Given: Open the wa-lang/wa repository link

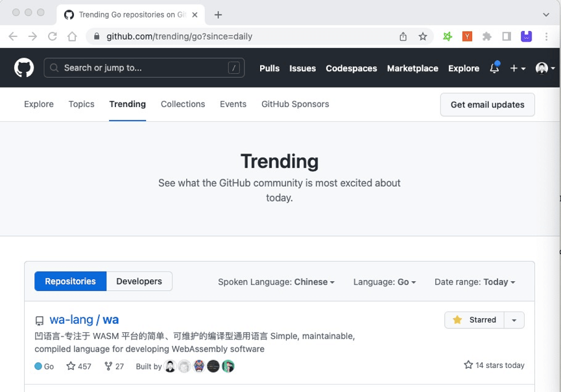Looking at the screenshot, I should pyautogui.click(x=84, y=319).
